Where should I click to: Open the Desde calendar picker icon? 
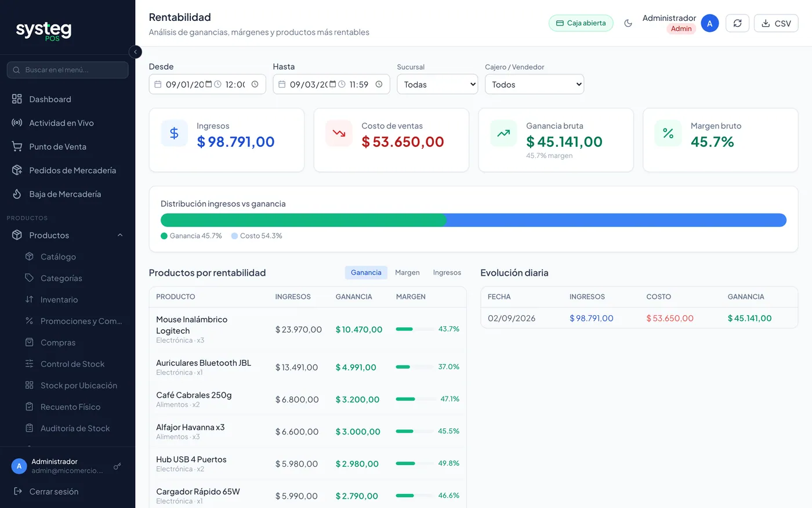point(209,84)
